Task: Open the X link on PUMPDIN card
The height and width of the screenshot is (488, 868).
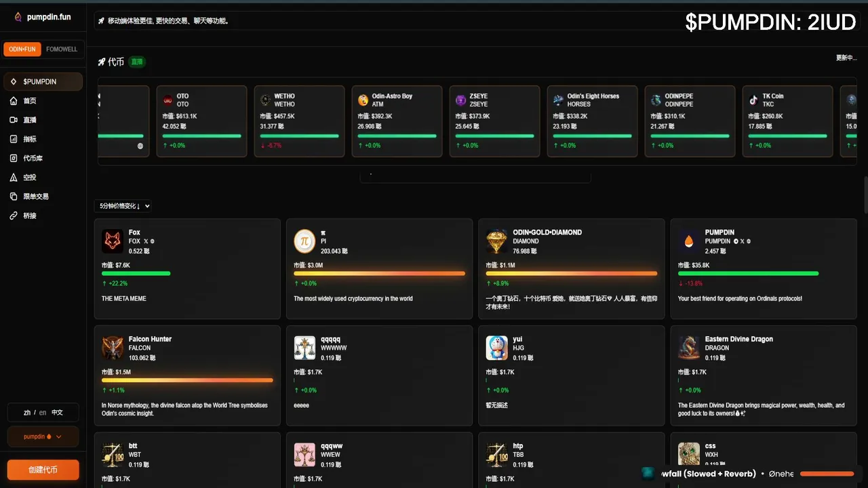Action: 743,241
